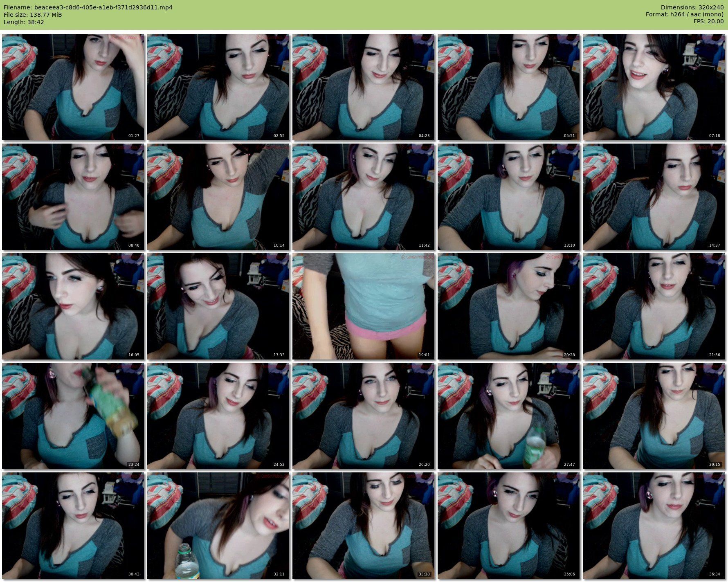Image resolution: width=728 pixels, height=582 pixels.
Task: Open the thumbnail labeled 20:28
Action: pos(508,306)
